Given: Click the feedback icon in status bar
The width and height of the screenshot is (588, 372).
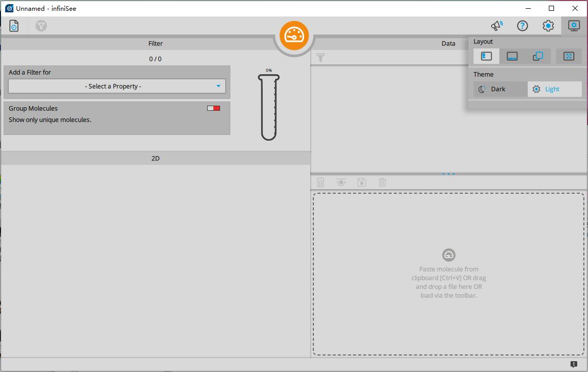Looking at the screenshot, I should pos(574,364).
